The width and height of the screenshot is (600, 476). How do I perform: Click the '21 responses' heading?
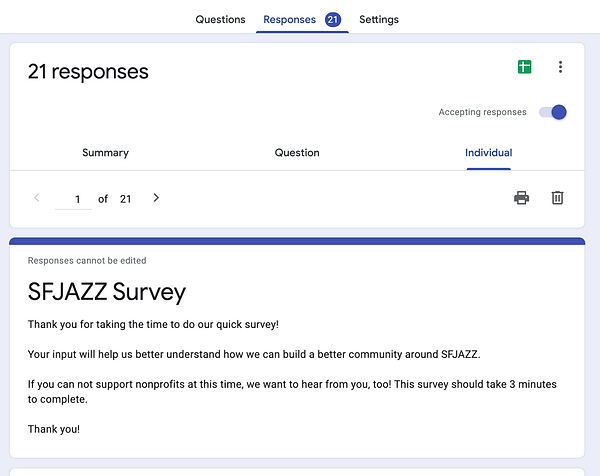88,72
